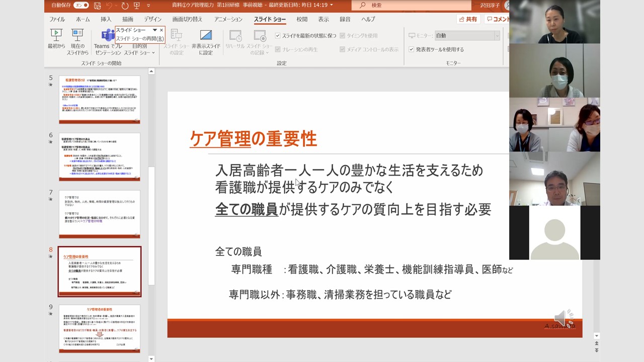Click the blank avatar participant tile

554,233
